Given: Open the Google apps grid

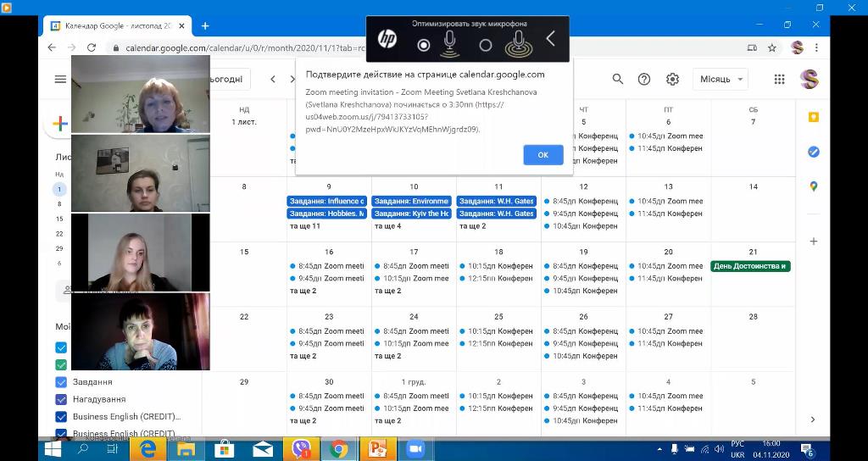Looking at the screenshot, I should 780,79.
